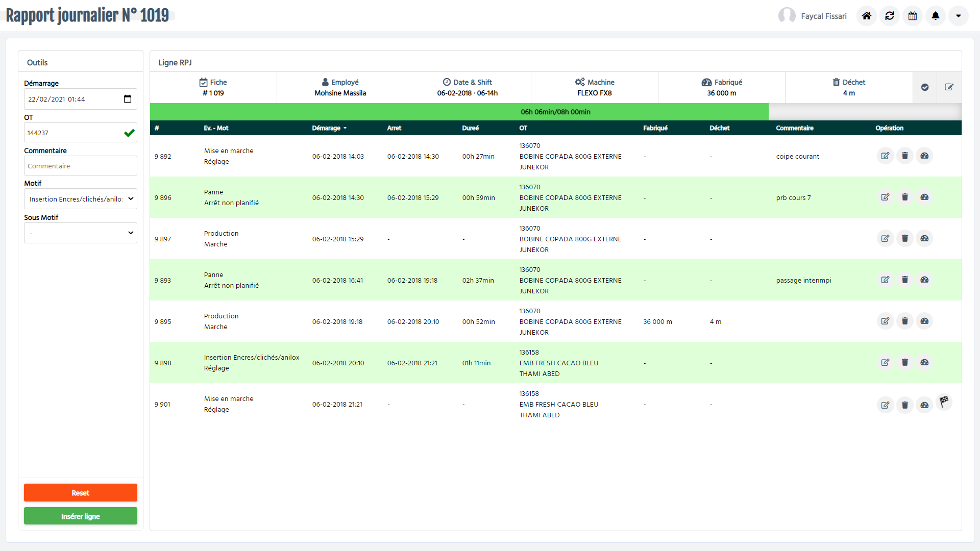
Task: Click the edit icon in report header
Action: 949,87
